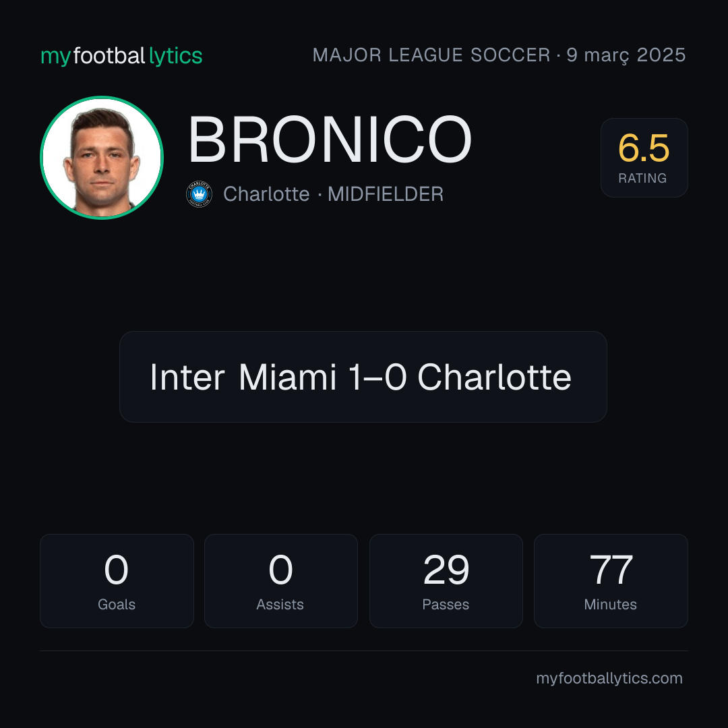Viewport: 728px width, 728px height.
Task: Click the MIDFIELDER position label
Action: (386, 194)
